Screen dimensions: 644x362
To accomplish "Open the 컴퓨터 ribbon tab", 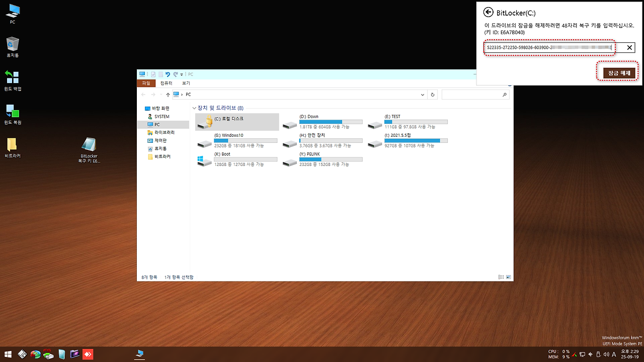I will coord(166,83).
